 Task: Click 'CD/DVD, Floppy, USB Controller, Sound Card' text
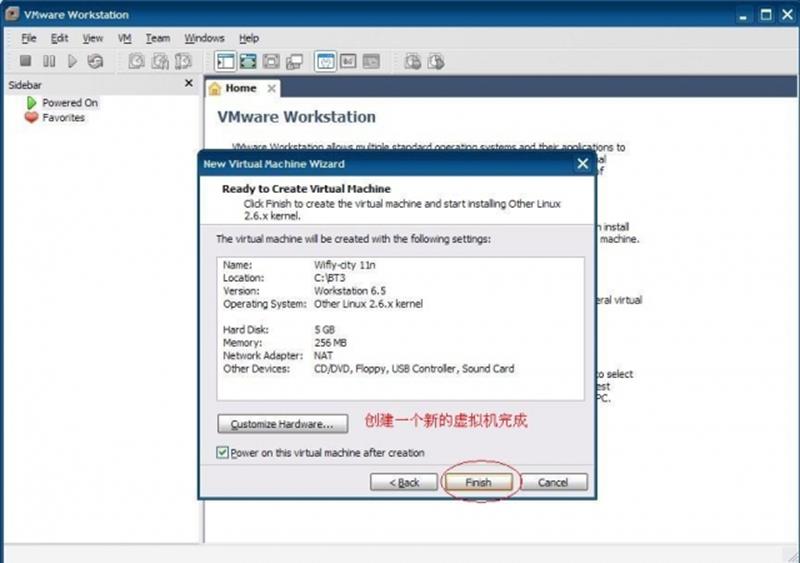tap(414, 369)
